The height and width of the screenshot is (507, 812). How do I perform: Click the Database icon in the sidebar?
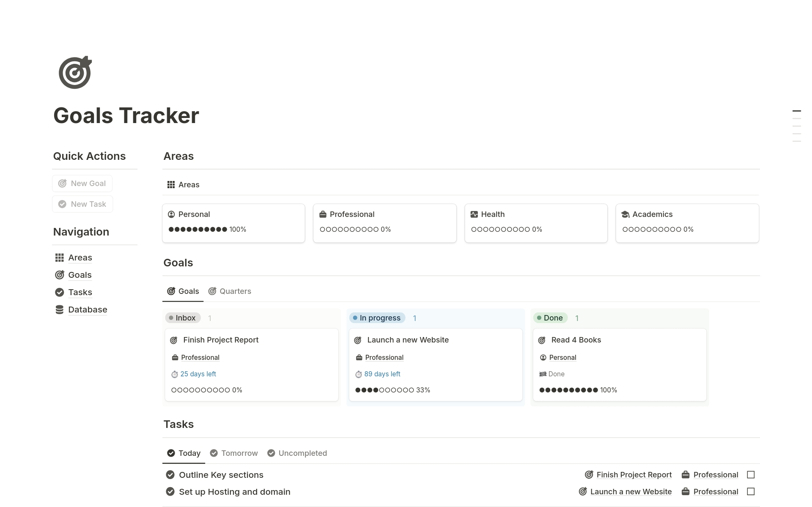coord(59,309)
